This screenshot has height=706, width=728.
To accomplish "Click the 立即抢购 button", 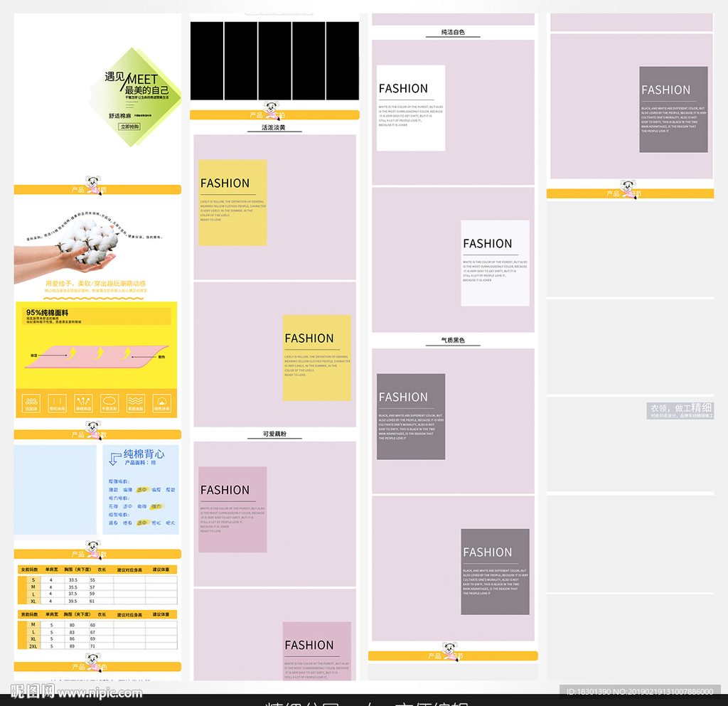I will pos(129,127).
